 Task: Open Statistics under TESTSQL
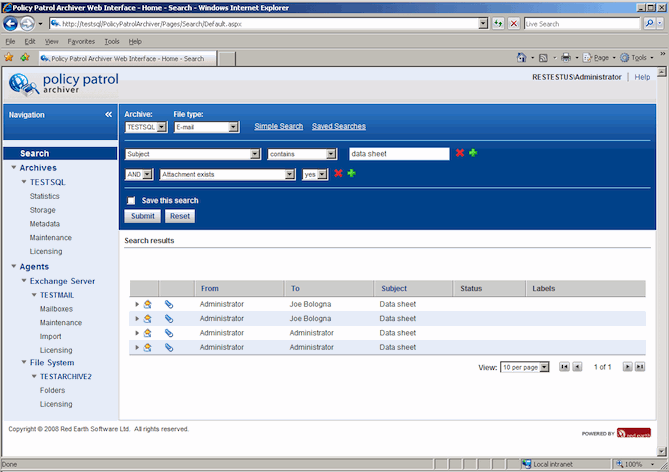pyautogui.click(x=44, y=196)
